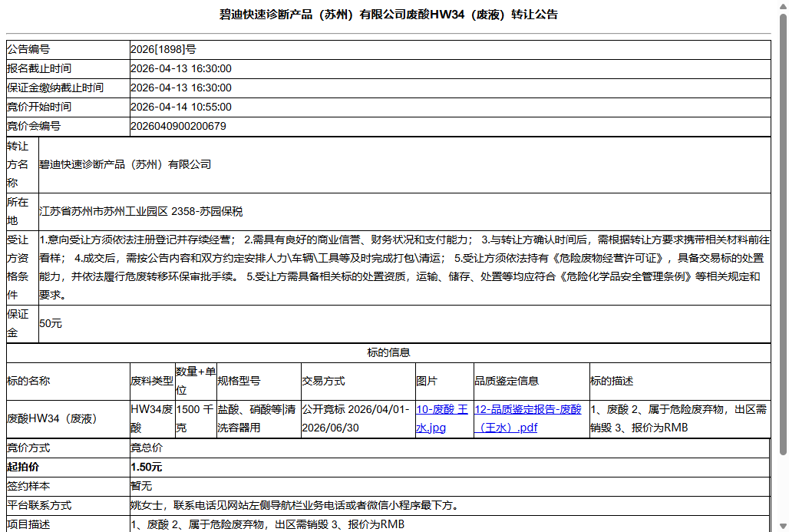This screenshot has height=532, width=789.
Task: Click the 废料类型 column header
Action: tap(153, 381)
